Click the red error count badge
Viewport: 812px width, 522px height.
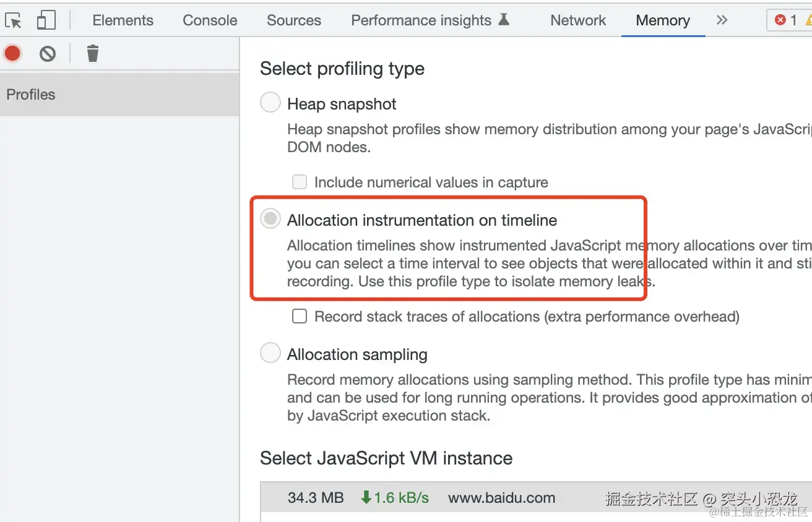click(787, 20)
